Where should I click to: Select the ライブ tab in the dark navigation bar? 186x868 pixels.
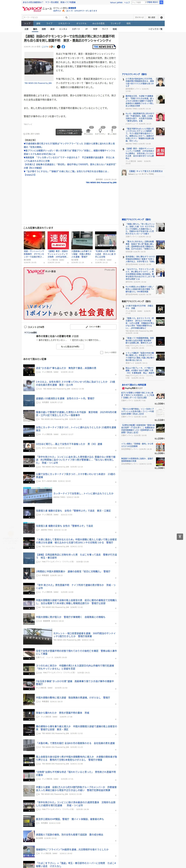point(49,24)
